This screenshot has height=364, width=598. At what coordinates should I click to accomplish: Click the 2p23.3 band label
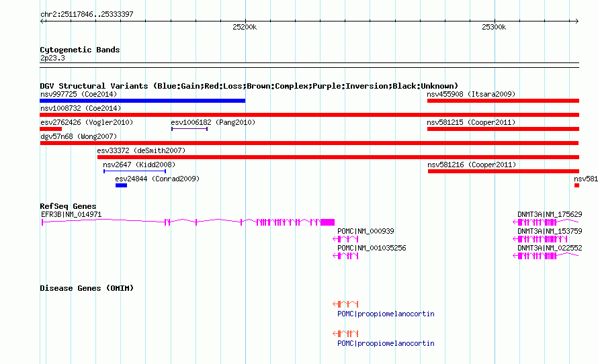click(52, 58)
